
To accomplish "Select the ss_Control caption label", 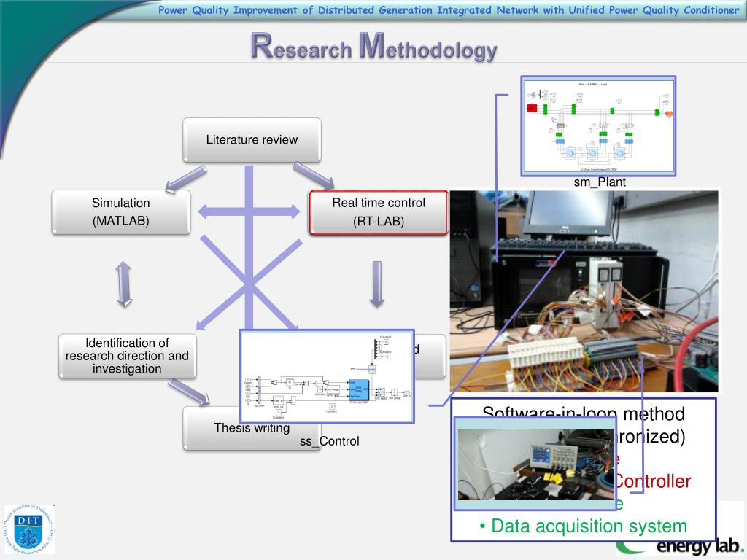I will point(329,441).
